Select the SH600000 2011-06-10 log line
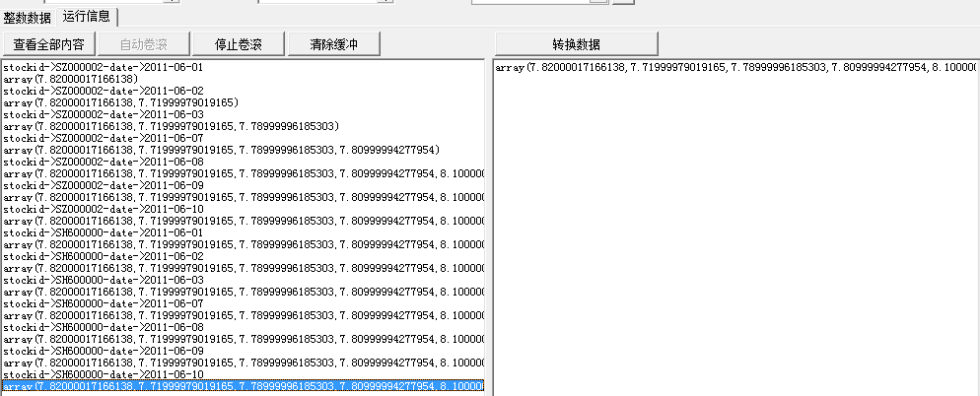Screen dimensions: 980x396 pyautogui.click(x=103, y=374)
